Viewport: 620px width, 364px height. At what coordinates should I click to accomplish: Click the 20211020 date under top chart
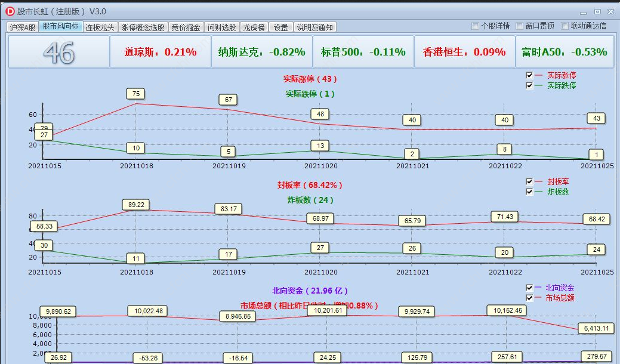pos(320,166)
